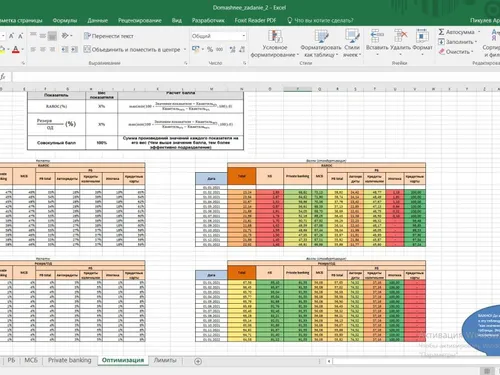Click the normal view icon in status bar
The image size is (500, 375).
pyautogui.click(x=487, y=371)
